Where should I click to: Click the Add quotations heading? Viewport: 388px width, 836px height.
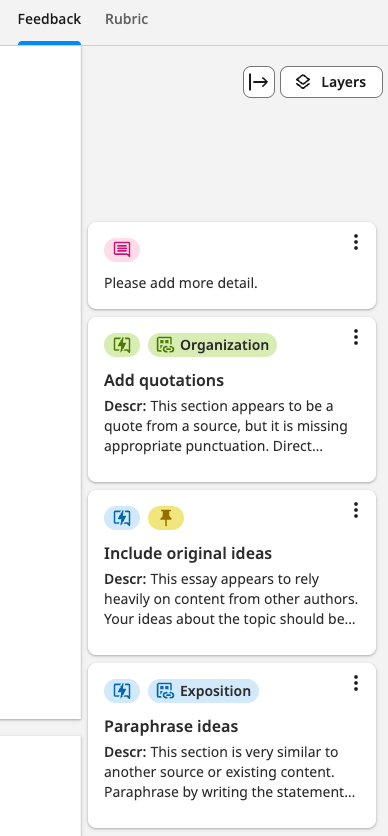[164, 381]
